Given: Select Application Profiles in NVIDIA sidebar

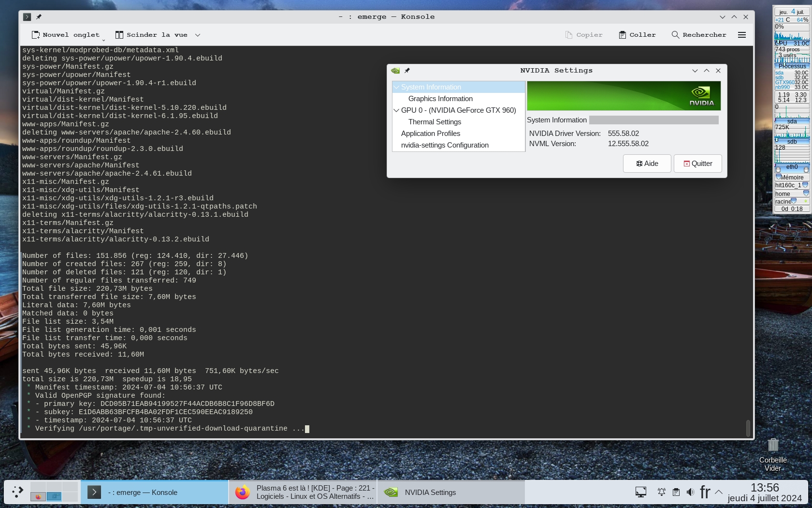Looking at the screenshot, I should pyautogui.click(x=430, y=134).
